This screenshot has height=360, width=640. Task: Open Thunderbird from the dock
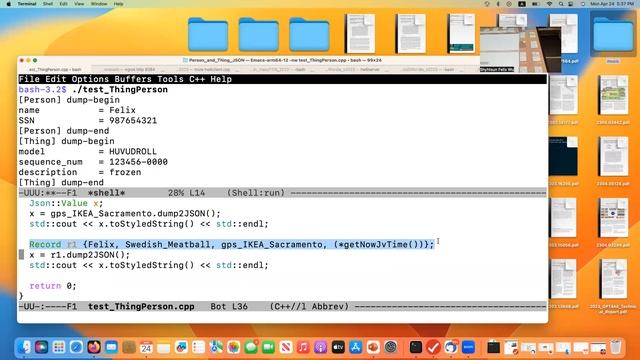coord(451,347)
